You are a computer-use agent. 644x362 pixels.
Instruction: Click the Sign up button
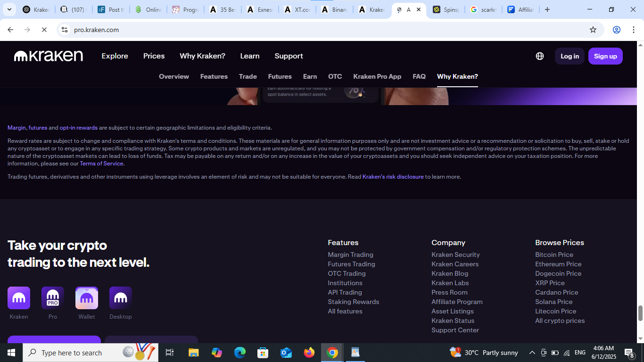point(605,56)
